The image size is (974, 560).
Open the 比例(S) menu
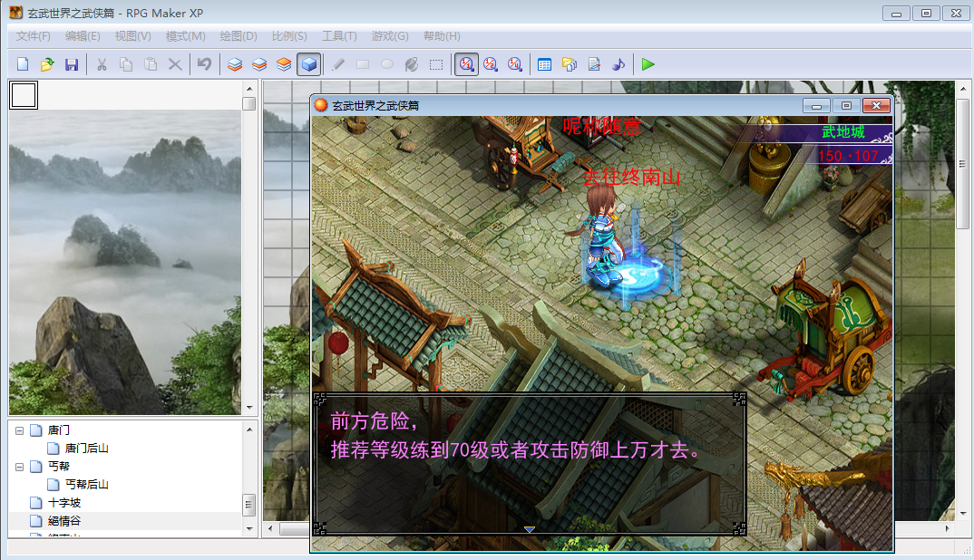point(289,36)
